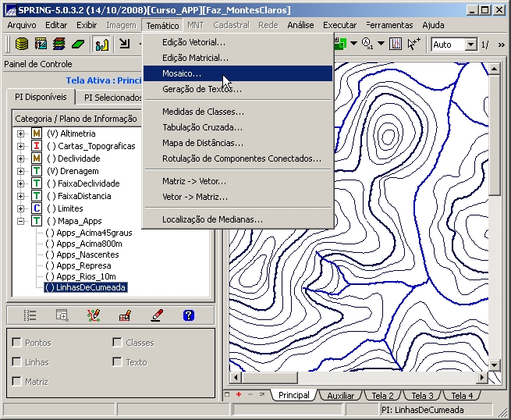The width and height of the screenshot is (511, 420).
Task: Open the Auto scale dropdown
Action: point(470,44)
